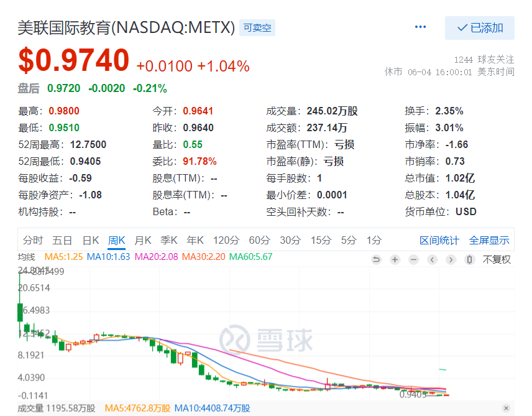This screenshot has height=416, width=532.
Task: Click the 1244 球友关注 followers text
Action: tap(484, 60)
